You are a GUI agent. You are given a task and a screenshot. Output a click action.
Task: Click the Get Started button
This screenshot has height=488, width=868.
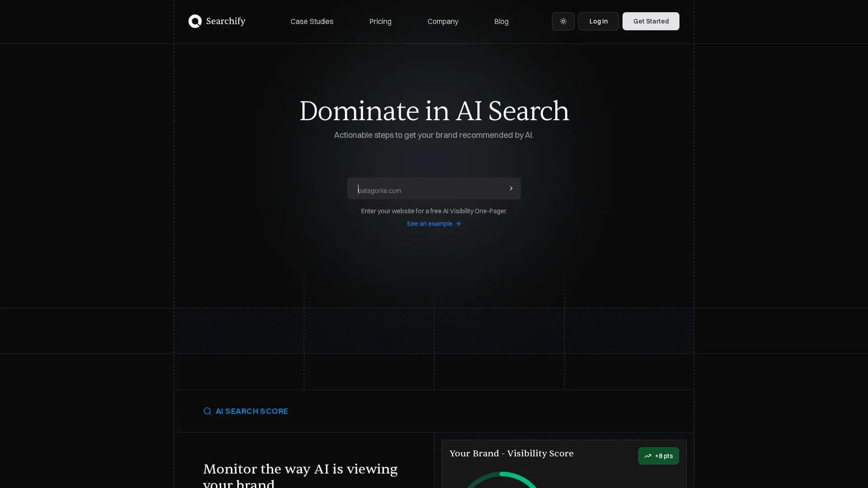(x=651, y=21)
